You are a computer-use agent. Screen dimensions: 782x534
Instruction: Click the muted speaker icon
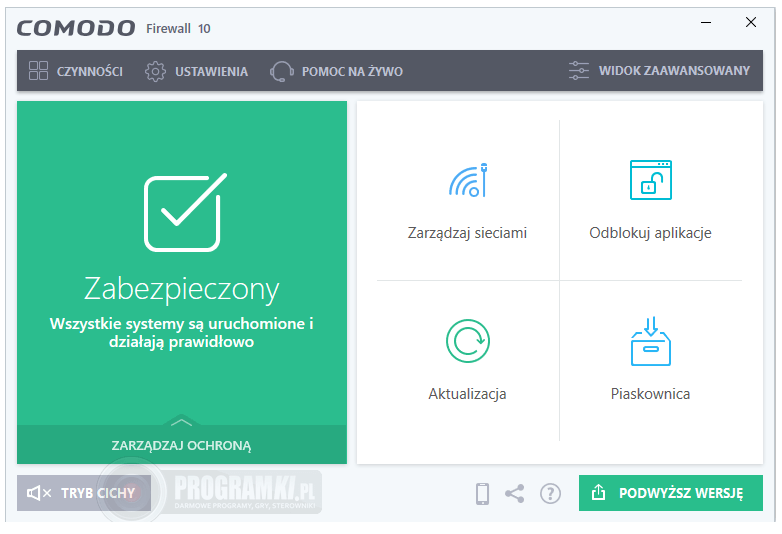pos(39,493)
